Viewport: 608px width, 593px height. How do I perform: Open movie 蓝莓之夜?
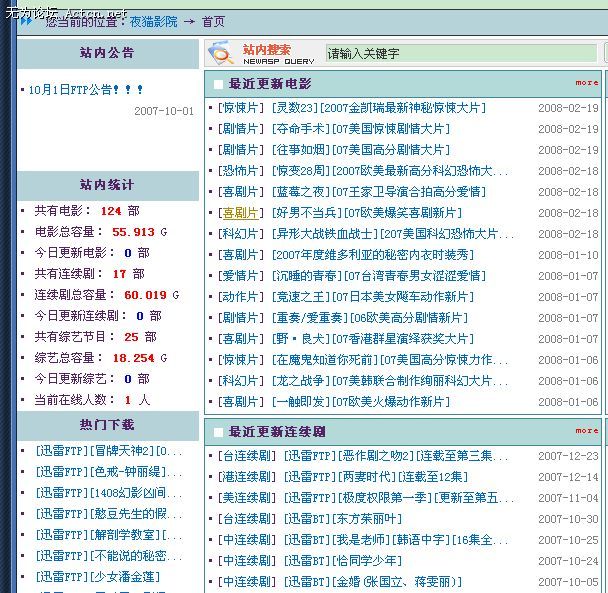(379, 192)
